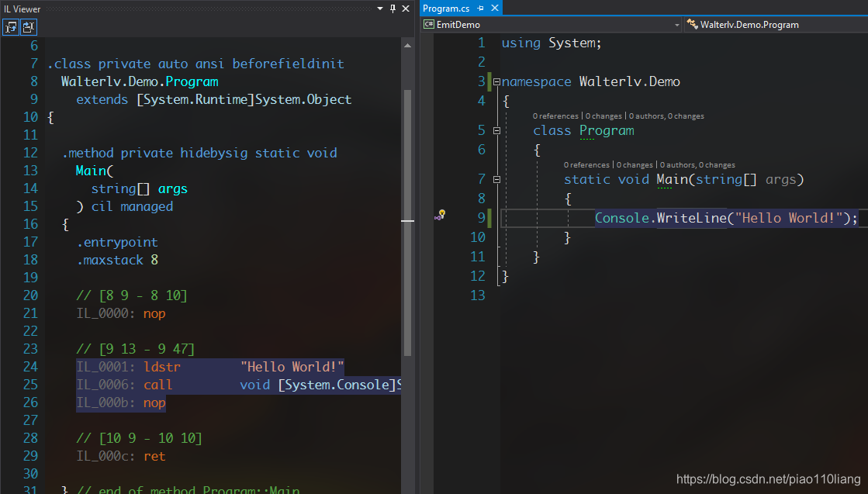Image resolution: width=868 pixels, height=494 pixels.
Task: Click the lightbulb quick actions icon
Action: click(x=440, y=215)
